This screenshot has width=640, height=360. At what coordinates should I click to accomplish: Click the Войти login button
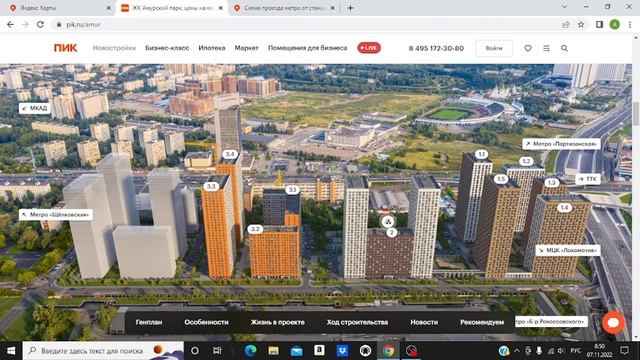(494, 48)
